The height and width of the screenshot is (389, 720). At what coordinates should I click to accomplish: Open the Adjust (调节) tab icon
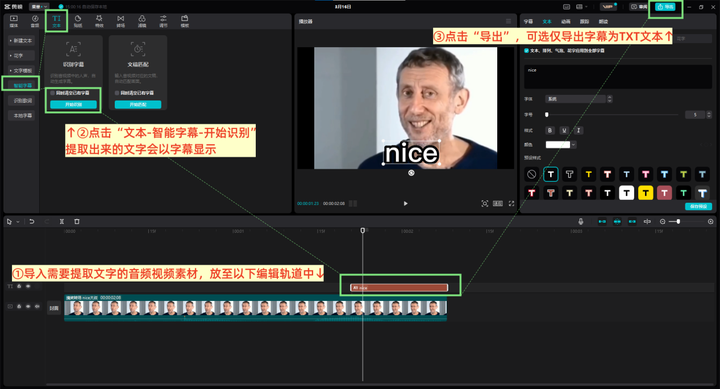click(x=163, y=21)
